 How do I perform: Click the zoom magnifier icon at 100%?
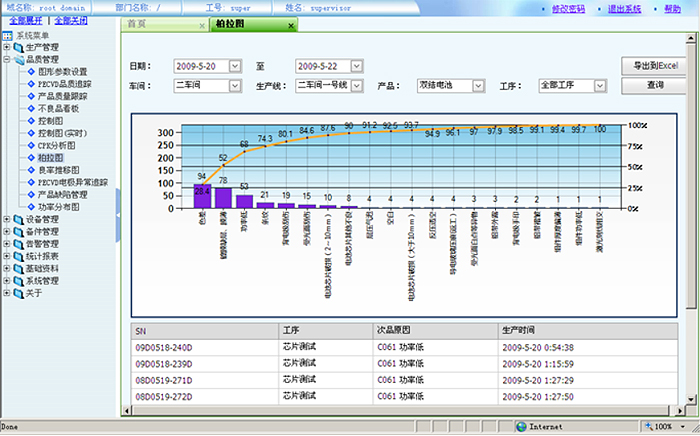click(649, 427)
